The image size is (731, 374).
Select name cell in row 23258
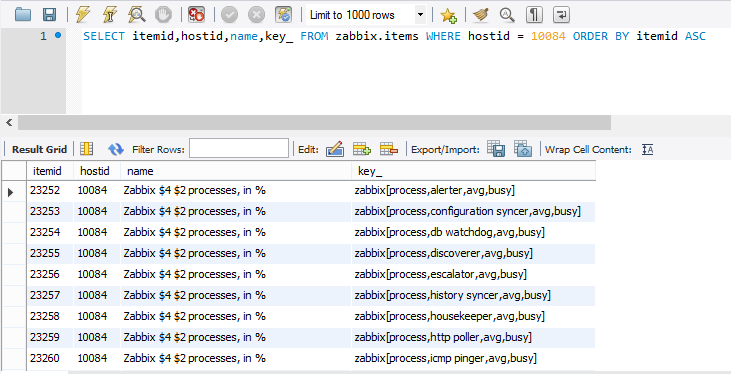coord(236,316)
